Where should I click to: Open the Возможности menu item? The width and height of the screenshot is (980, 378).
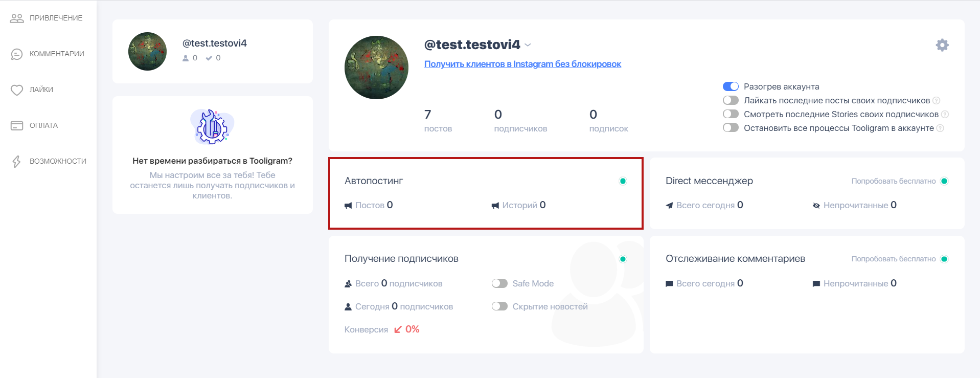point(58,162)
